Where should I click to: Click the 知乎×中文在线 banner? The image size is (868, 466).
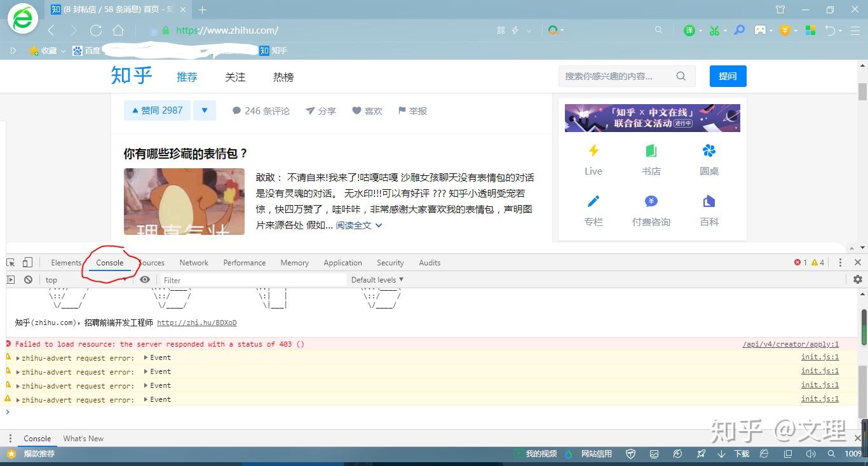coord(653,118)
